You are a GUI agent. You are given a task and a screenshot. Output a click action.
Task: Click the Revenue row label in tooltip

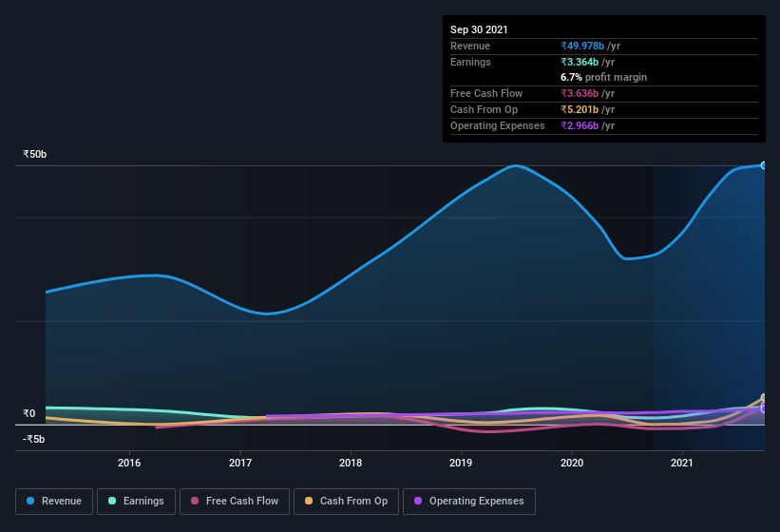coord(470,46)
